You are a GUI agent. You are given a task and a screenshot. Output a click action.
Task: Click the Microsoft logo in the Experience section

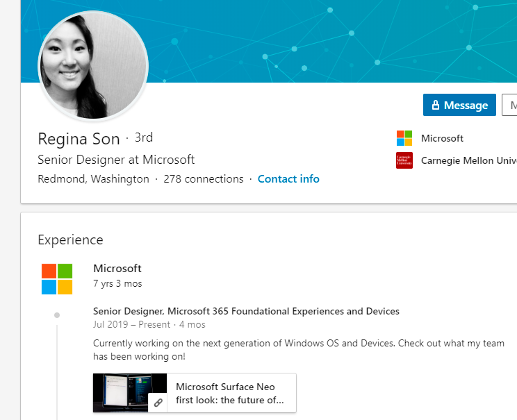57,279
